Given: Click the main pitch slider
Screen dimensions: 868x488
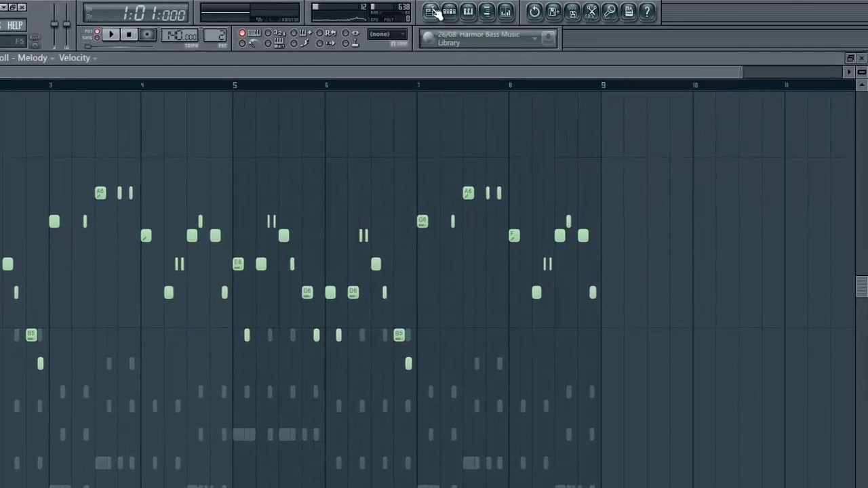Looking at the screenshot, I should tap(66, 26).
